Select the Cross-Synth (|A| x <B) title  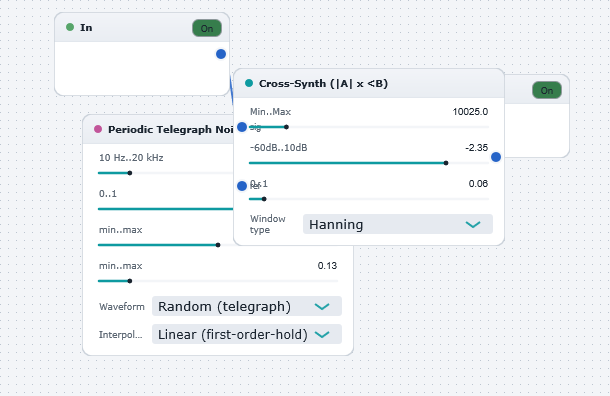pyautogui.click(x=323, y=84)
